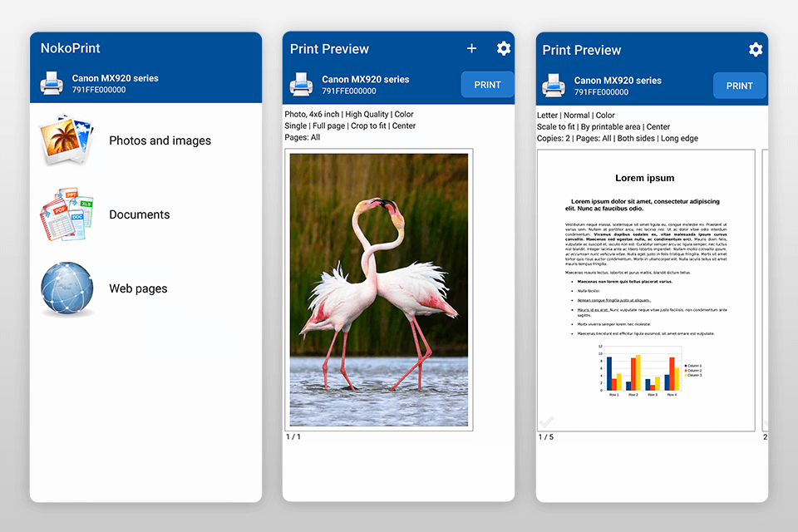Tap the printer icon on the NokoPrint home screen
The height and width of the screenshot is (532, 798).
[51, 83]
